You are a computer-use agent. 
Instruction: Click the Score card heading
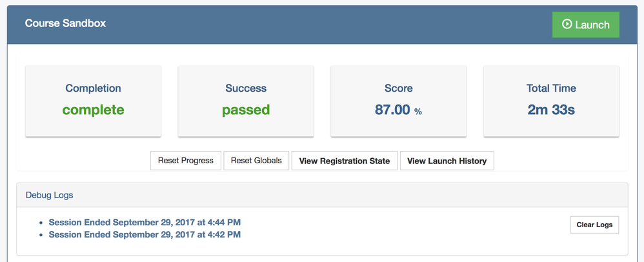point(398,88)
